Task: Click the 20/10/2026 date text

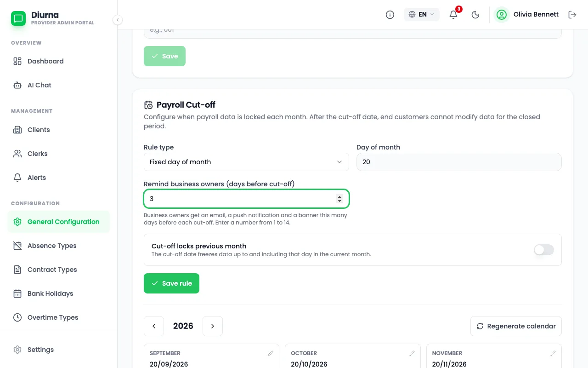Action: coord(309,364)
